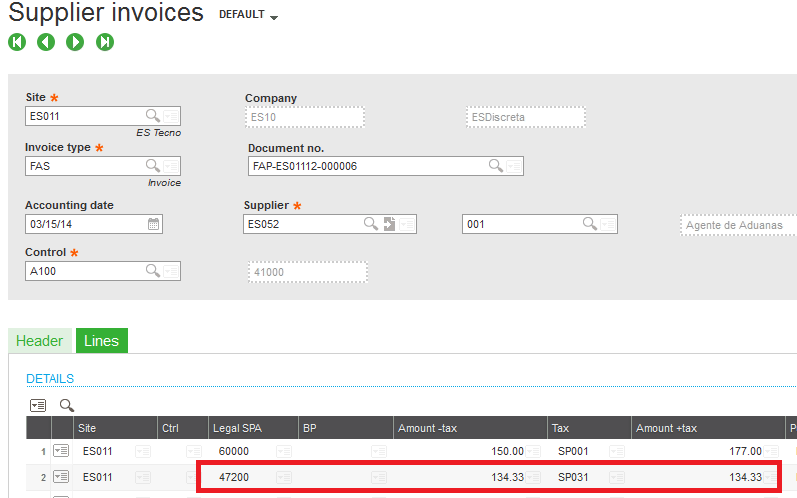Click the Control field search magnifier
This screenshot has height=498, width=797.
click(x=152, y=271)
